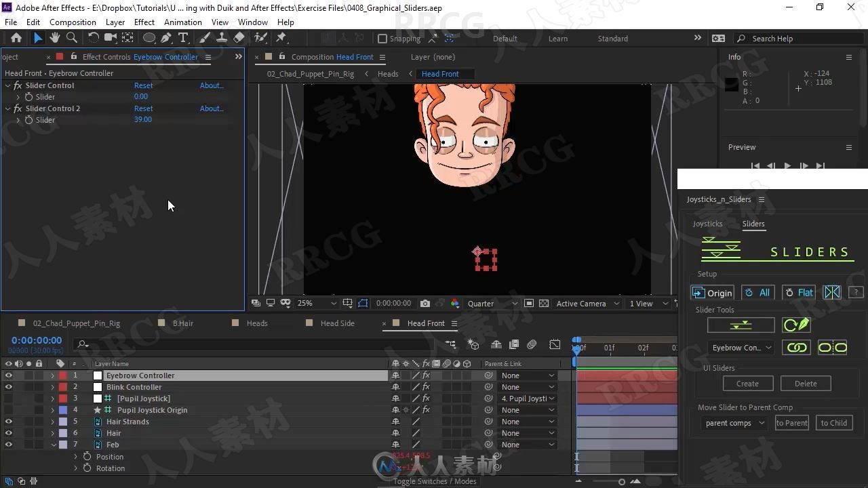
Task: Click About for Slider Control
Action: tap(212, 85)
